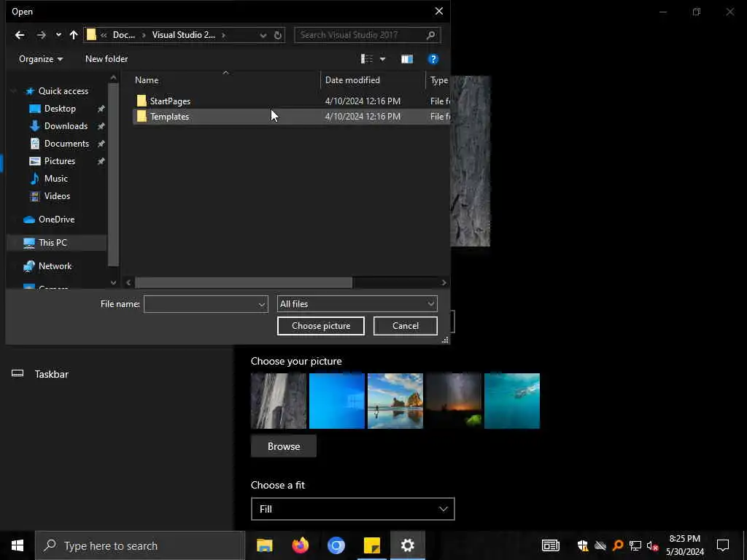Click right arrow of horizontal scrollbar

click(x=444, y=283)
